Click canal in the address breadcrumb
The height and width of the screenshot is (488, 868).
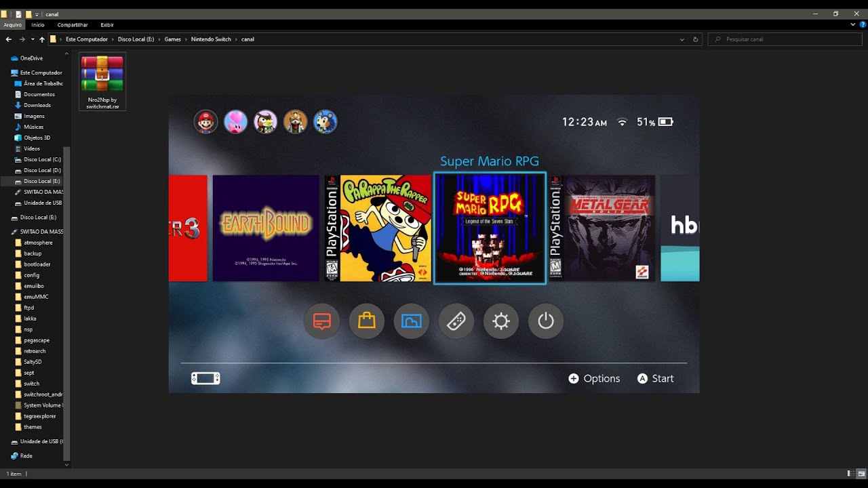tap(248, 39)
